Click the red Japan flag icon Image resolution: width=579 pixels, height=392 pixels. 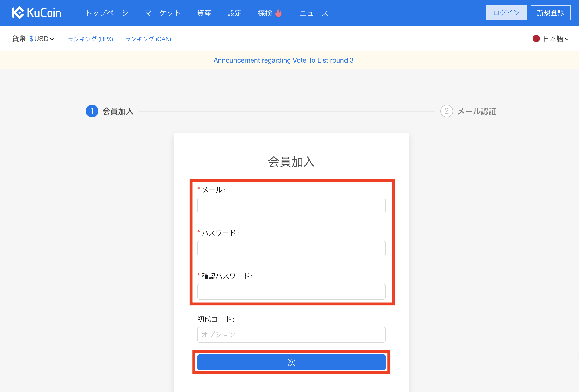(536, 39)
